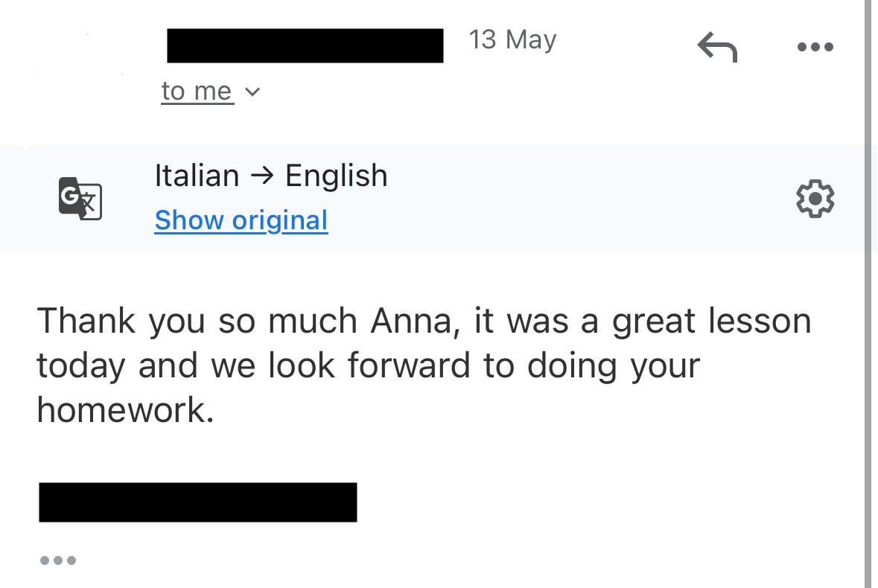Open the more options ellipsis menu beside reply

(815, 47)
